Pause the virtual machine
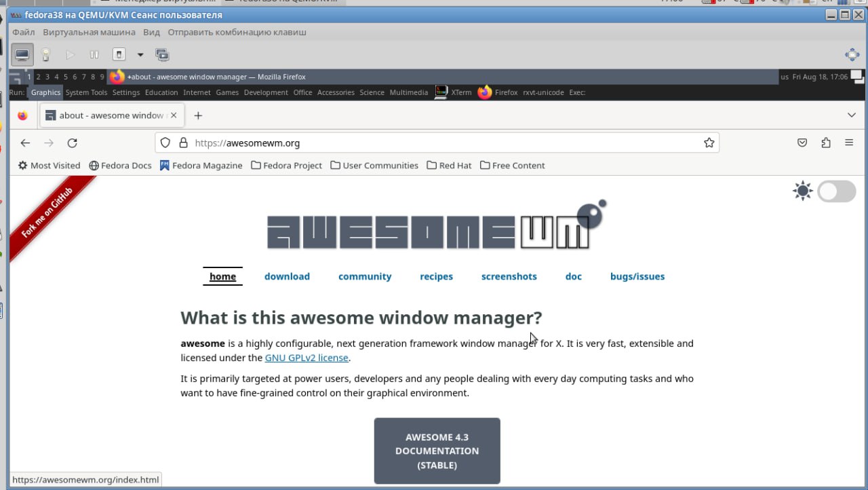 pos(94,54)
